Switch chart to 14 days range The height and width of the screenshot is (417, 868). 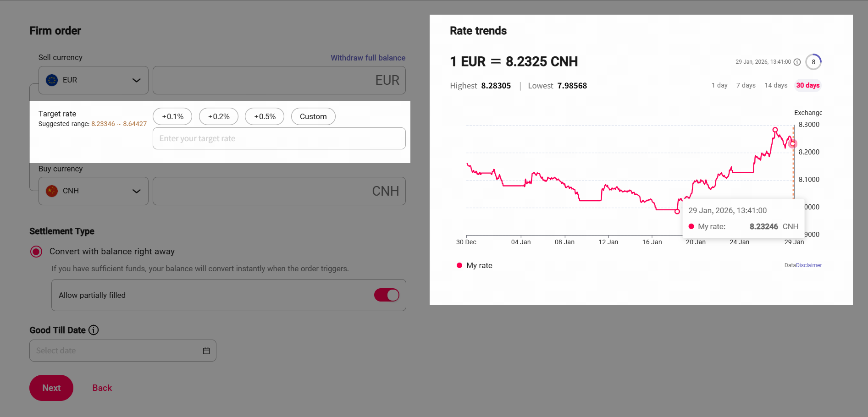coord(776,85)
